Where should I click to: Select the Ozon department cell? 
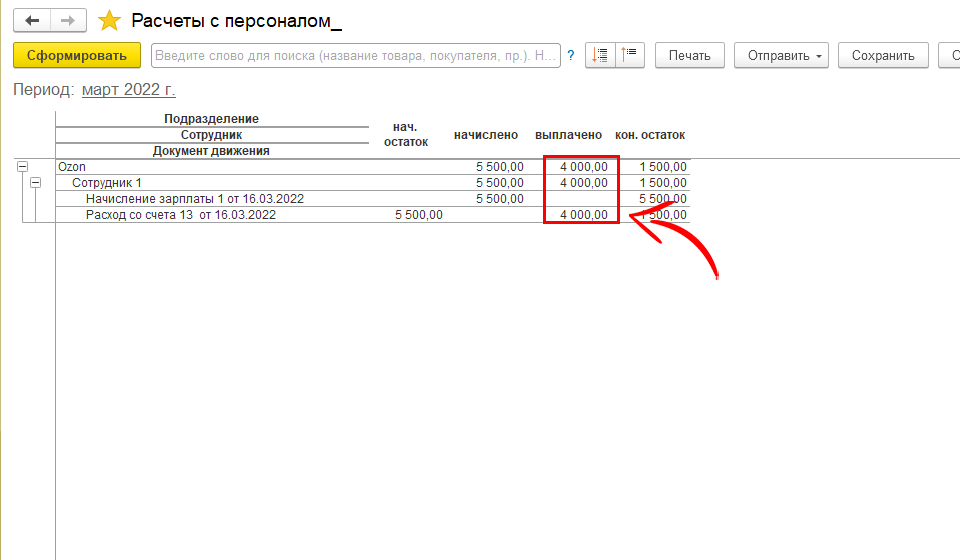72,167
